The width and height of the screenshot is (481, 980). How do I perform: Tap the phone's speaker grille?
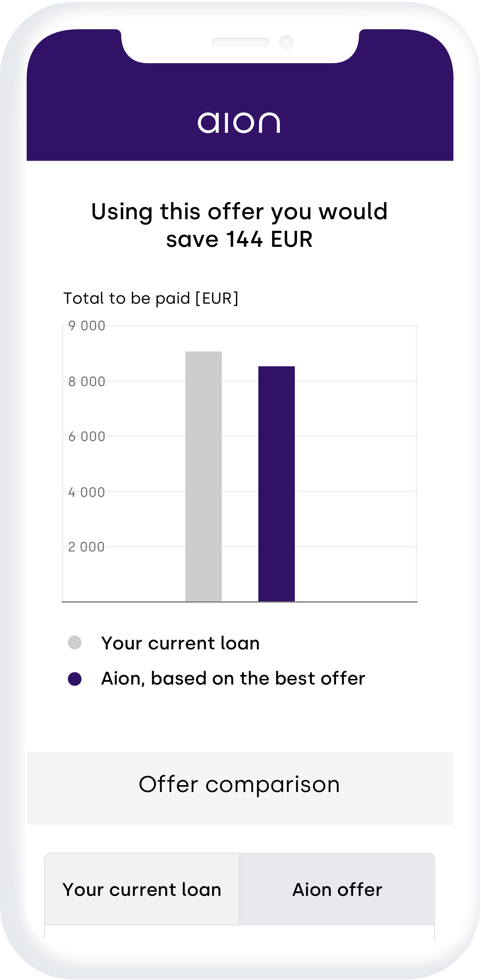click(x=240, y=42)
